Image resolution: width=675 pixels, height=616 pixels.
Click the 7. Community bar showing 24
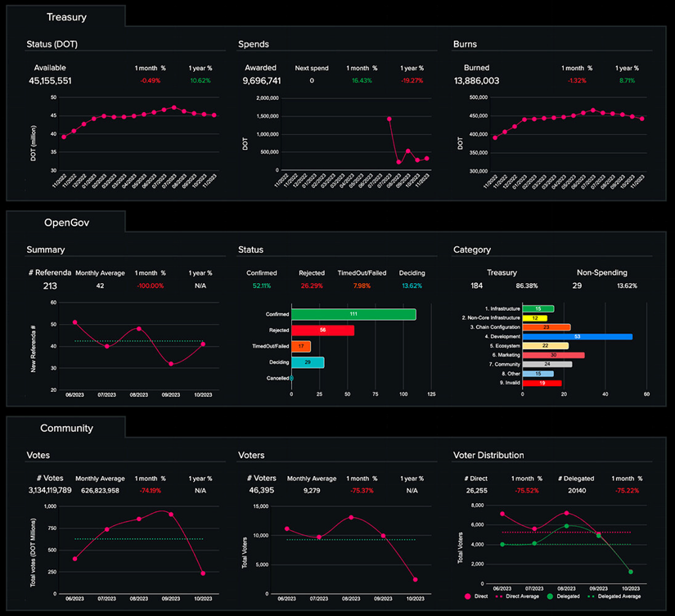pos(547,364)
